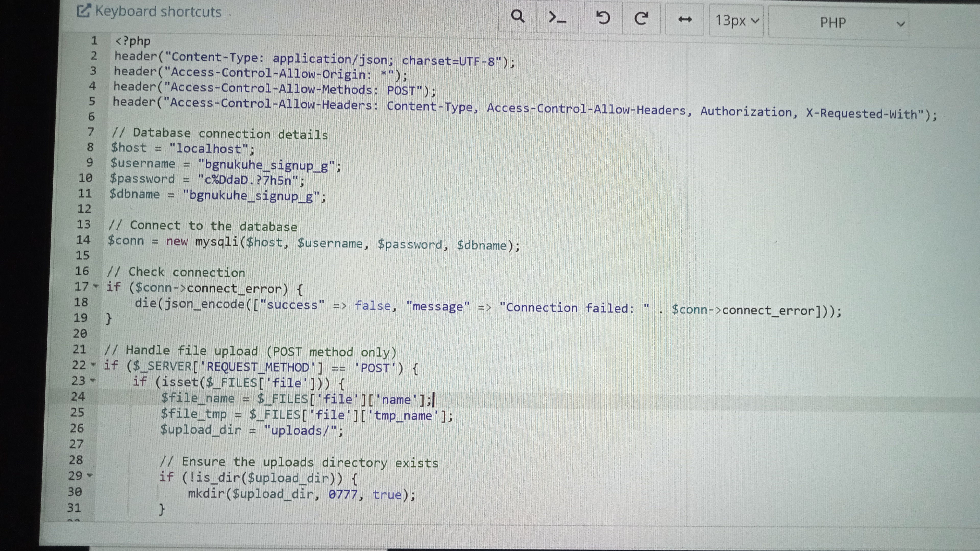Viewport: 980px width, 551px height.
Task: Click the 0777 permission value
Action: (343, 494)
